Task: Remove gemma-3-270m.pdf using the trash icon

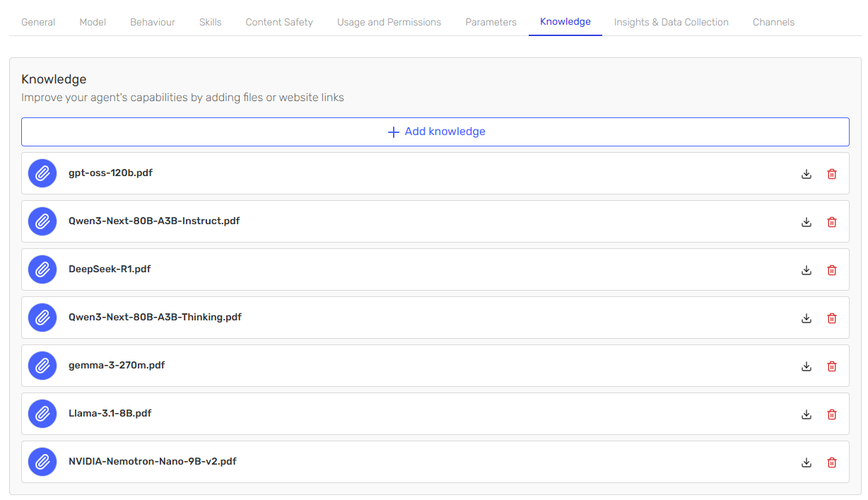Action: pos(832,366)
